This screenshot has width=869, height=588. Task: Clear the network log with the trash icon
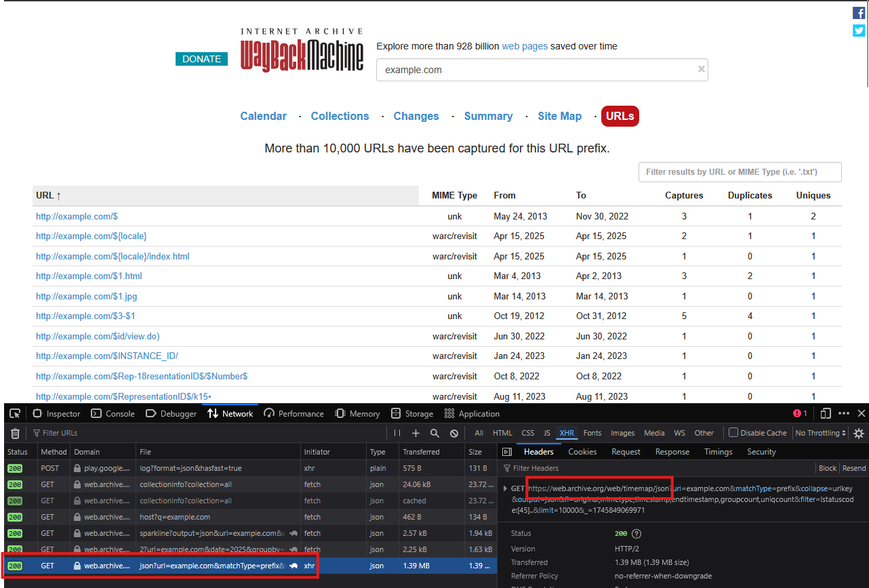15,433
